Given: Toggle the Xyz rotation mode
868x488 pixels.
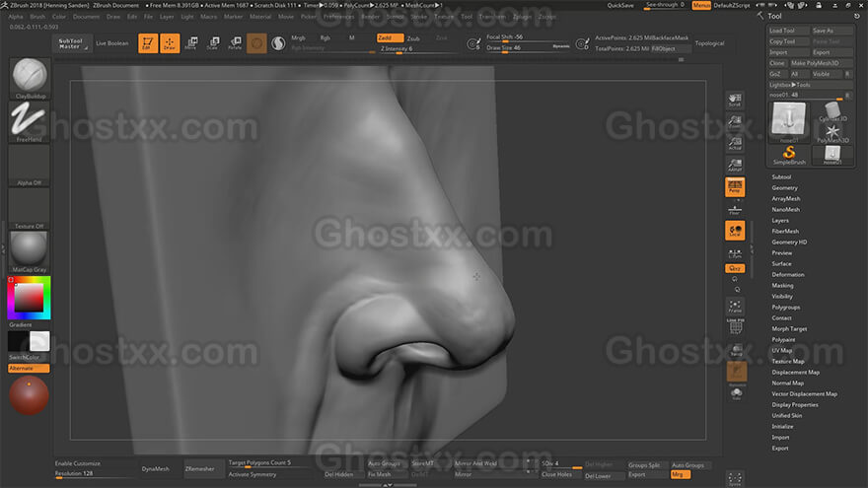Looking at the screenshot, I should pyautogui.click(x=735, y=268).
